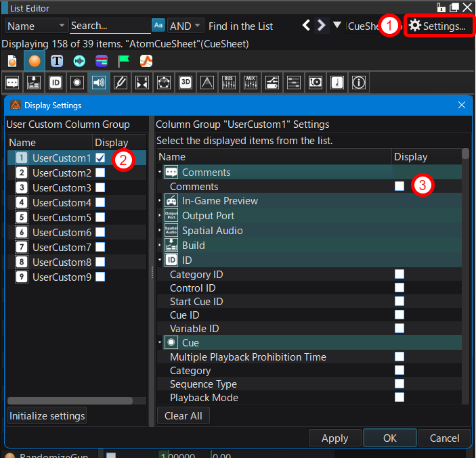Show the turntable disc column group
The image size is (476, 458).
coord(316,83)
